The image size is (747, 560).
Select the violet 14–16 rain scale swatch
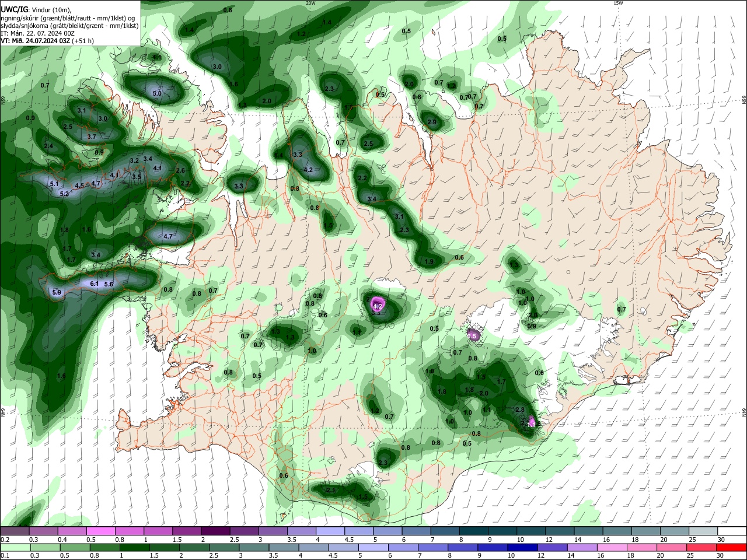pos(582,548)
